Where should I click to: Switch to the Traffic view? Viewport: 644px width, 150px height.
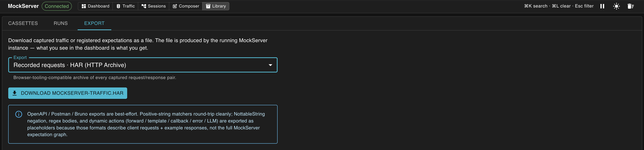pos(126,6)
